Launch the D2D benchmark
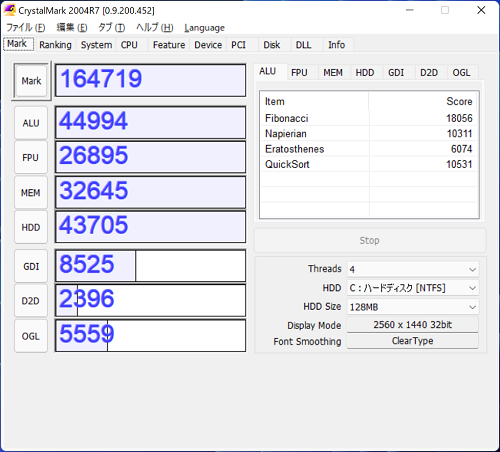 tap(31, 301)
